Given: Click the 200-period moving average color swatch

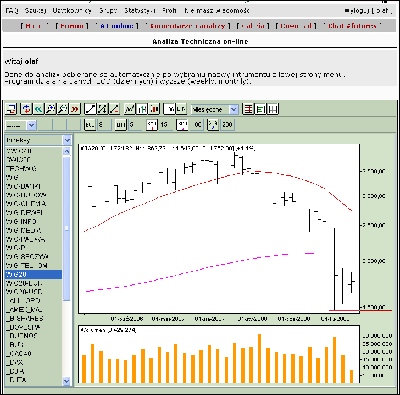Looking at the screenshot, I should point(213,125).
